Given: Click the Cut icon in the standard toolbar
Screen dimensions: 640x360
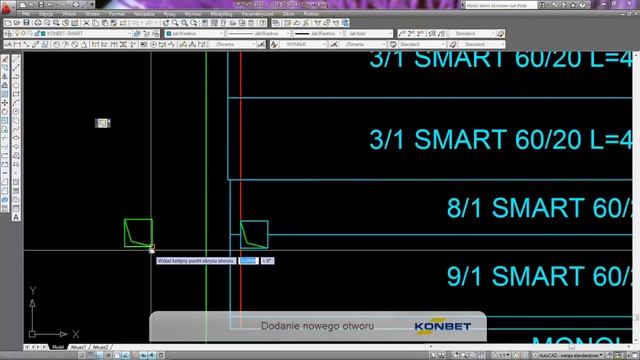Looking at the screenshot, I should click(x=87, y=23).
